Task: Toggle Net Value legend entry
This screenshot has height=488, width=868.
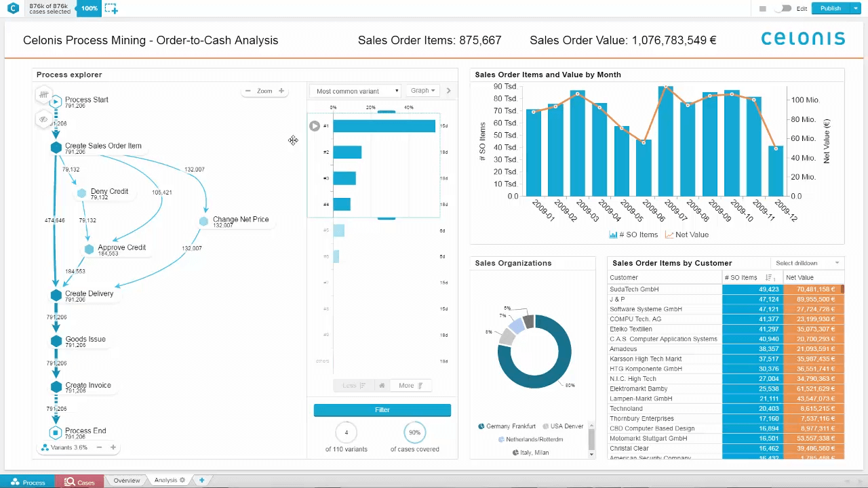Action: pos(686,235)
